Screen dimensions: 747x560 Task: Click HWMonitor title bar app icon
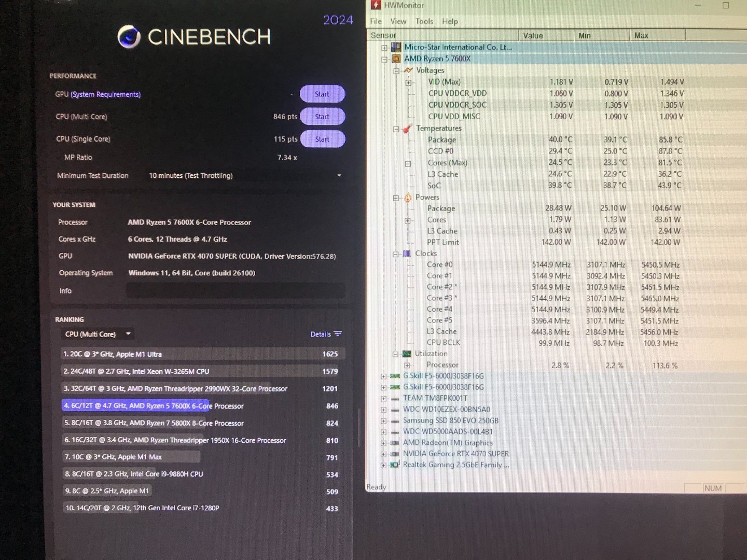(x=376, y=5)
